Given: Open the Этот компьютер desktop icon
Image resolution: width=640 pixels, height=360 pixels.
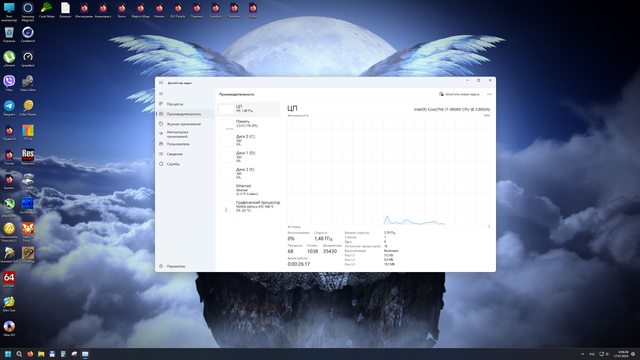Looking at the screenshot, I should coord(9,11).
